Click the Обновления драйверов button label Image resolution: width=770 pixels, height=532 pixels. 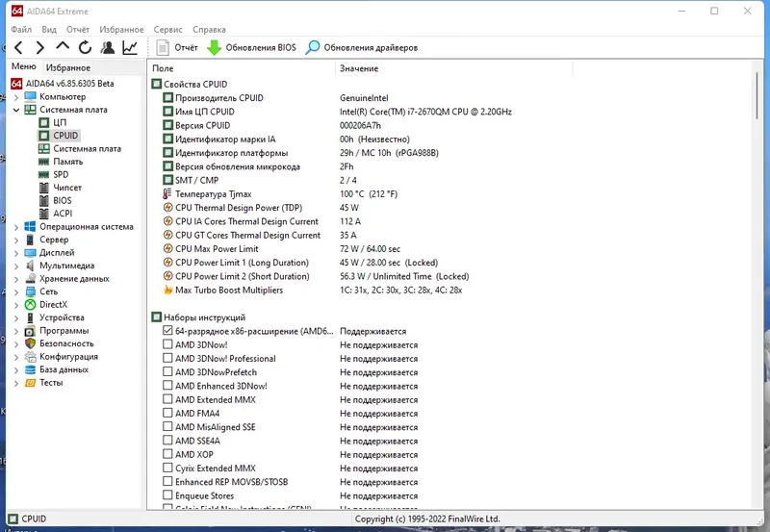click(371, 47)
